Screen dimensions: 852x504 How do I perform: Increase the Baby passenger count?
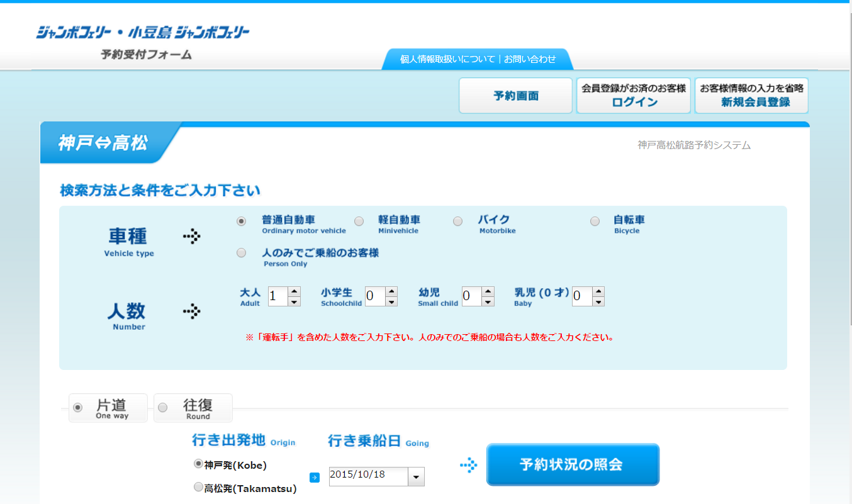tap(598, 291)
